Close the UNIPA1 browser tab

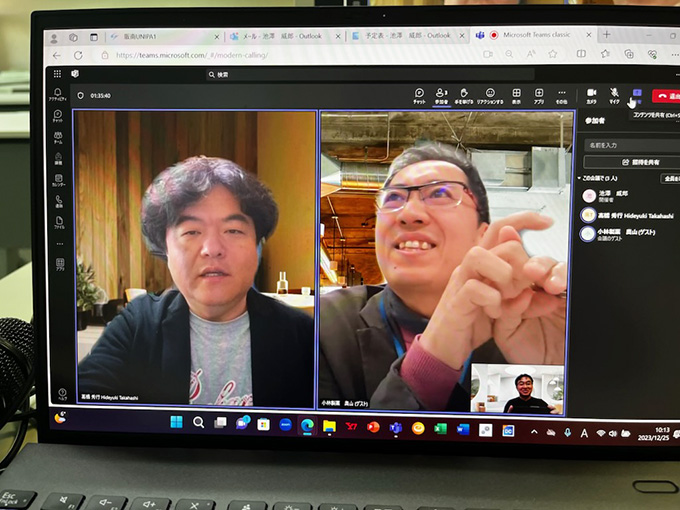coord(216,37)
